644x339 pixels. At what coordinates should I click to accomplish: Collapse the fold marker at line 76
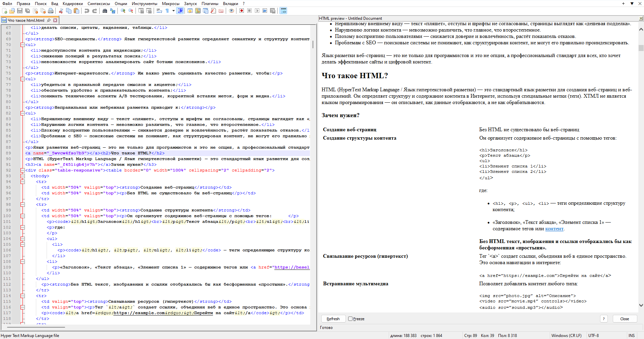[22, 79]
